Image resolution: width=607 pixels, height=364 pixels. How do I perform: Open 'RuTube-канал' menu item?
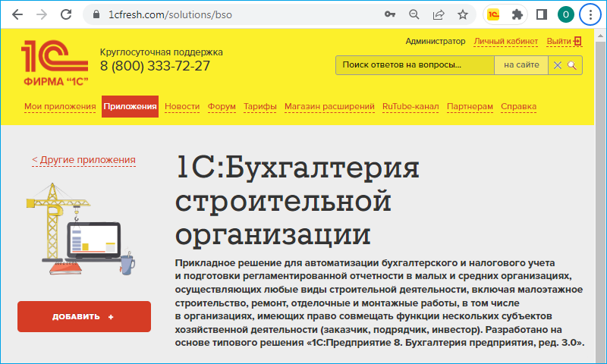tap(410, 106)
